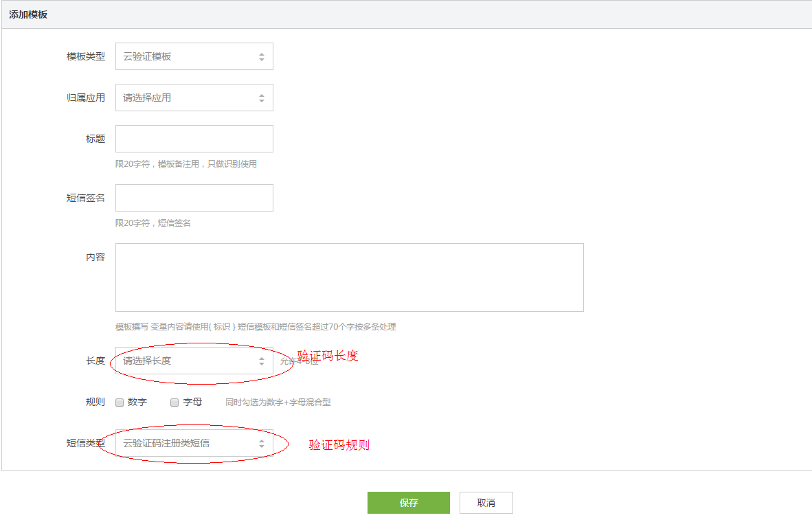Screen dimensions: 812x522
Task: Click the up-down arrow icon in 短信类型 select
Action: pyautogui.click(x=261, y=444)
